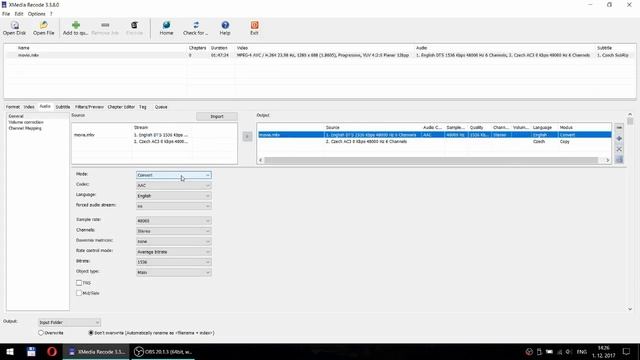This screenshot has height=360, width=640.
Task: Enable the TNS checkbox
Action: pos(79,282)
